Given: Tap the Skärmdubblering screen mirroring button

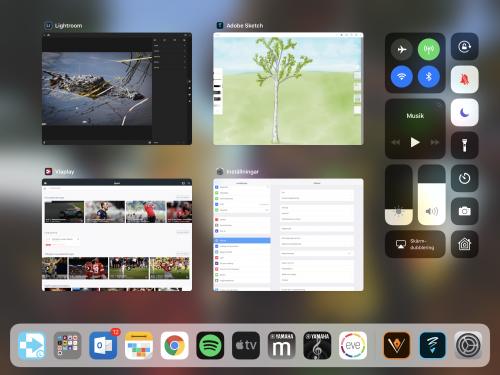Looking at the screenshot, I should pos(415,244).
